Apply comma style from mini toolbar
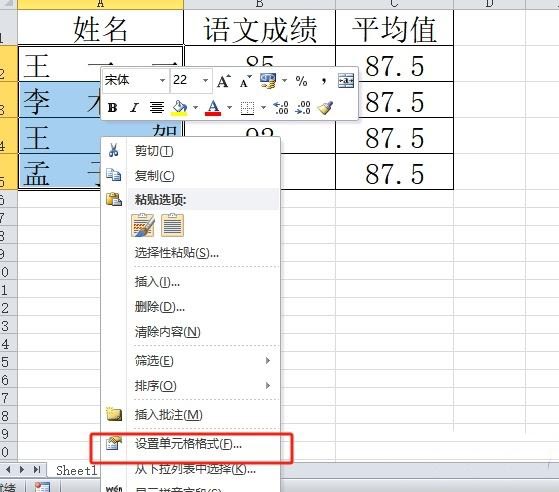The width and height of the screenshot is (559, 492). tap(323, 81)
